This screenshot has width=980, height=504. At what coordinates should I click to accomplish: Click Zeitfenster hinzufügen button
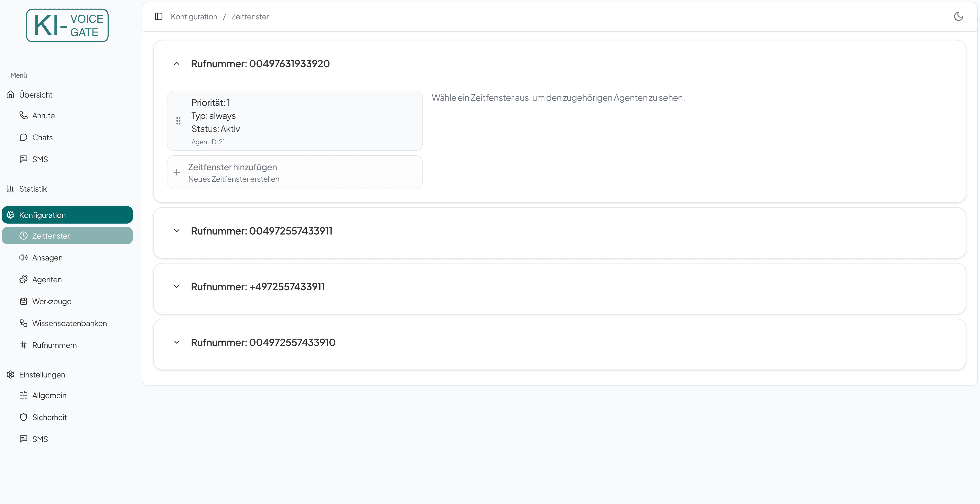[294, 172]
